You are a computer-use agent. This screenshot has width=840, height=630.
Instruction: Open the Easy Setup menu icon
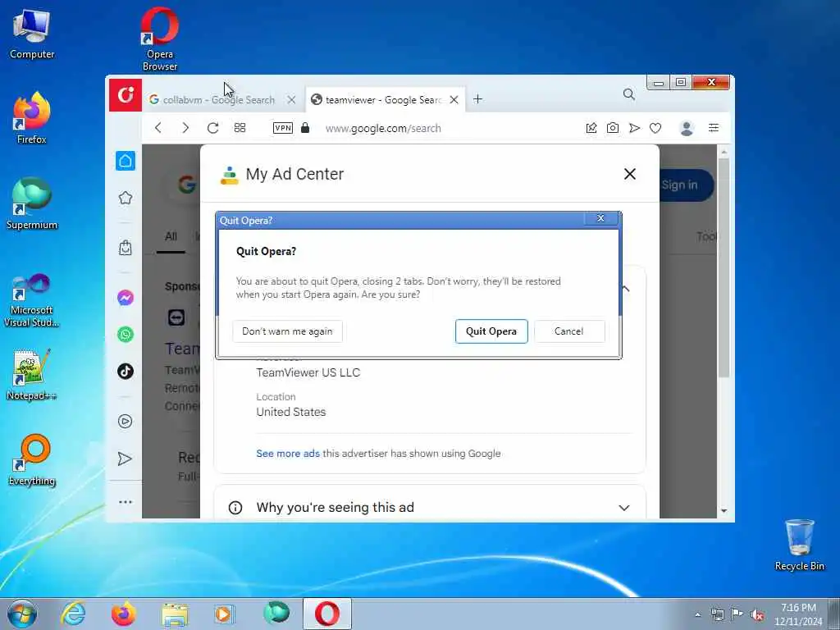coord(714,127)
